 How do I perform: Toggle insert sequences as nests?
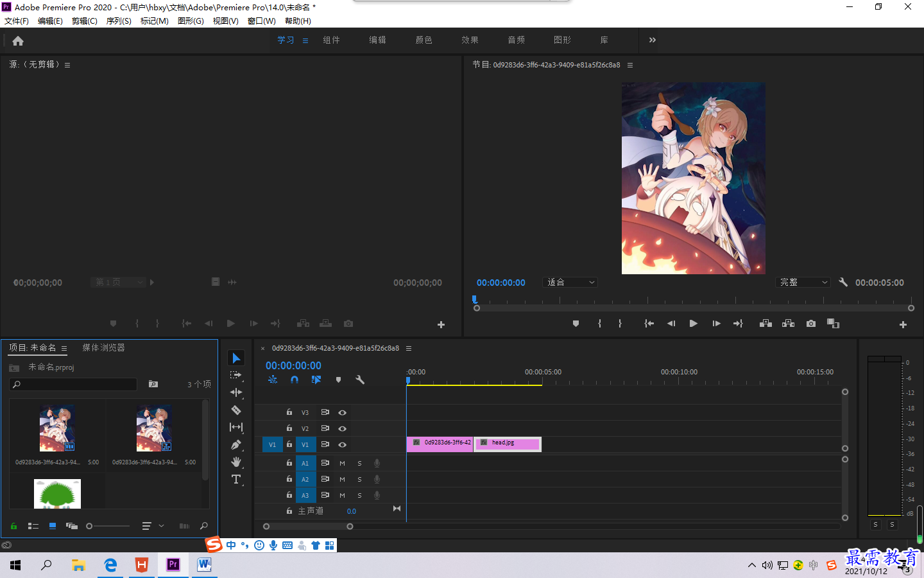(273, 380)
